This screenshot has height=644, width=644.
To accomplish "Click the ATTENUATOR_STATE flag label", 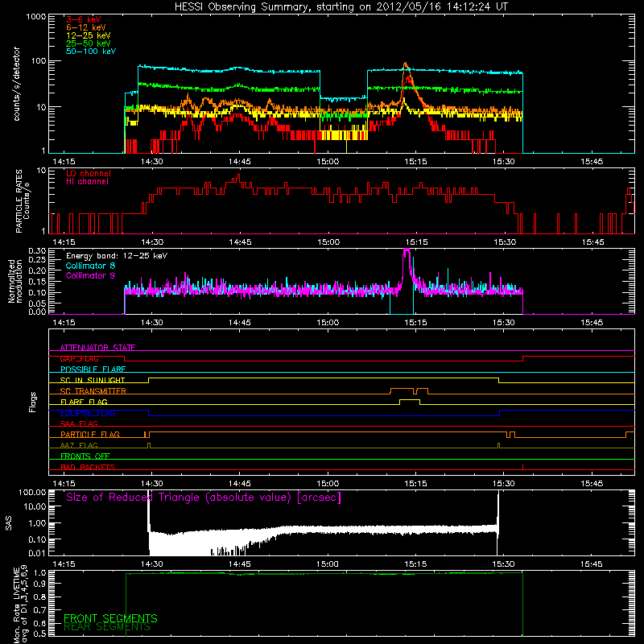I will point(97,348).
